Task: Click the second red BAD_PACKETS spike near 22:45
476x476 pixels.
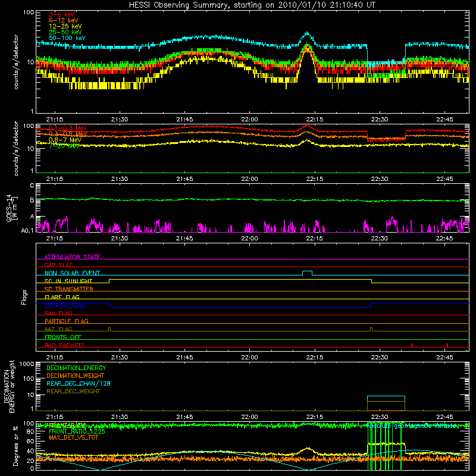Action: tap(447, 345)
